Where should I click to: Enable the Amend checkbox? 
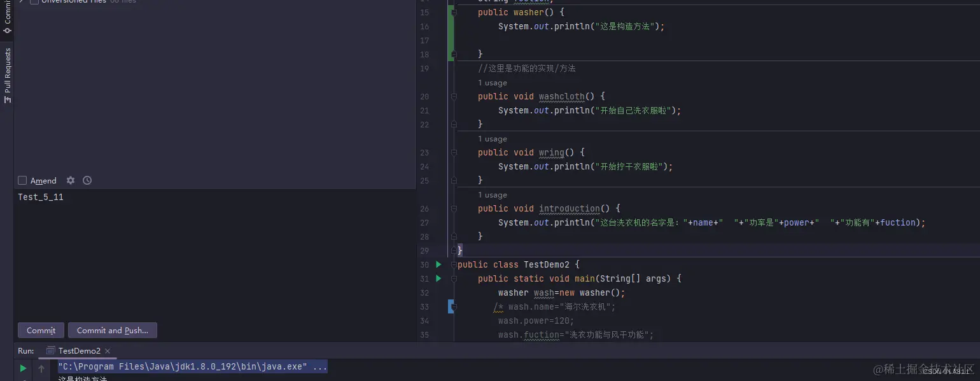[22, 180]
